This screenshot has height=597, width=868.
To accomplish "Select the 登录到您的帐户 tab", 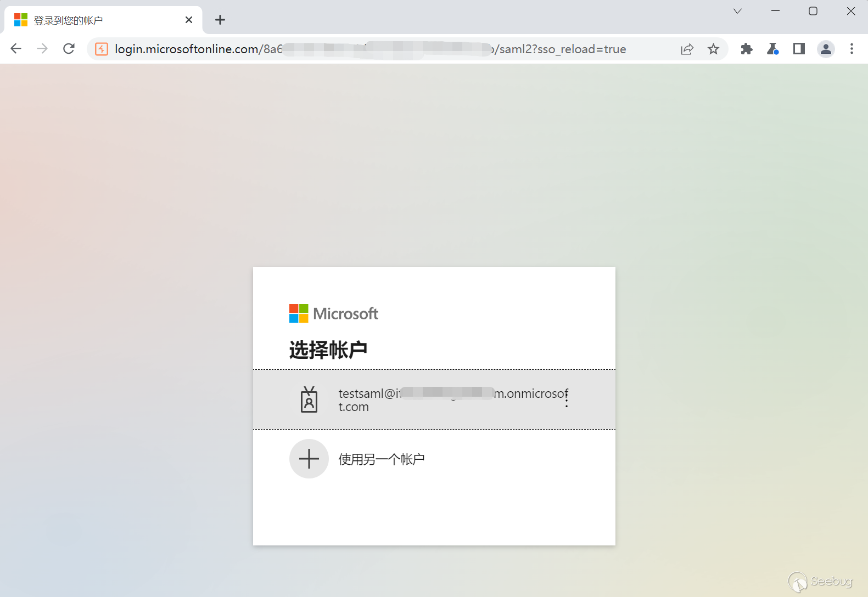I will [x=103, y=20].
